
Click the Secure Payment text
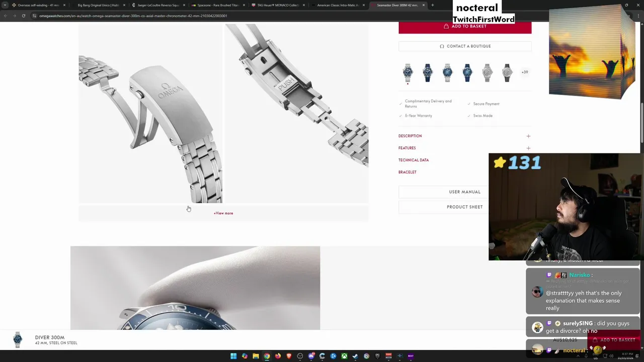coord(486,104)
